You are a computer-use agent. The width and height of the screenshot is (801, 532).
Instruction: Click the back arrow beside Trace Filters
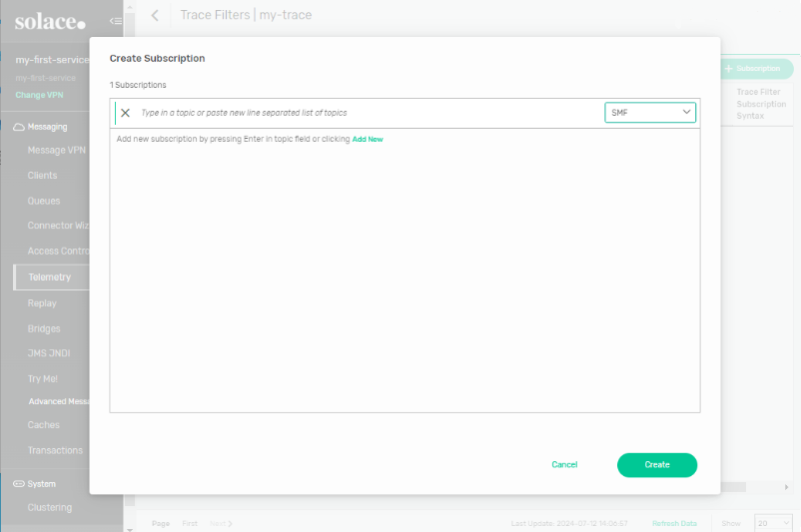click(155, 15)
